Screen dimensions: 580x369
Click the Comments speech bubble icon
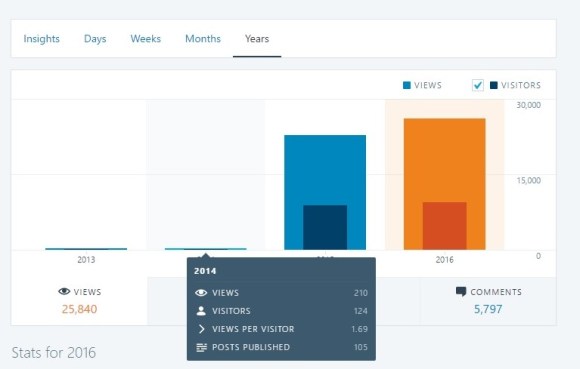461,292
